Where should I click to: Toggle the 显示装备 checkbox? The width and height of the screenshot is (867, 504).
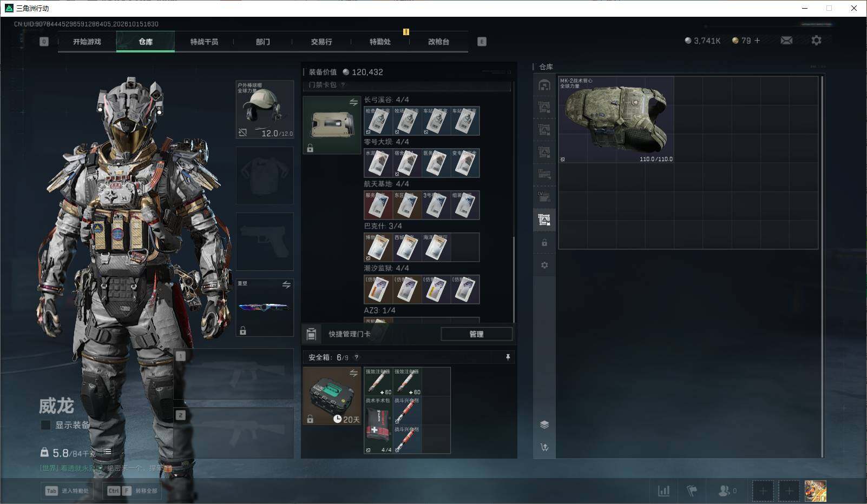46,425
